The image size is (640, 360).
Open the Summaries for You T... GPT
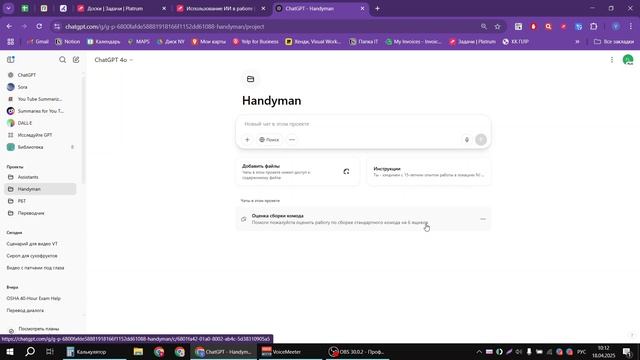click(x=40, y=111)
